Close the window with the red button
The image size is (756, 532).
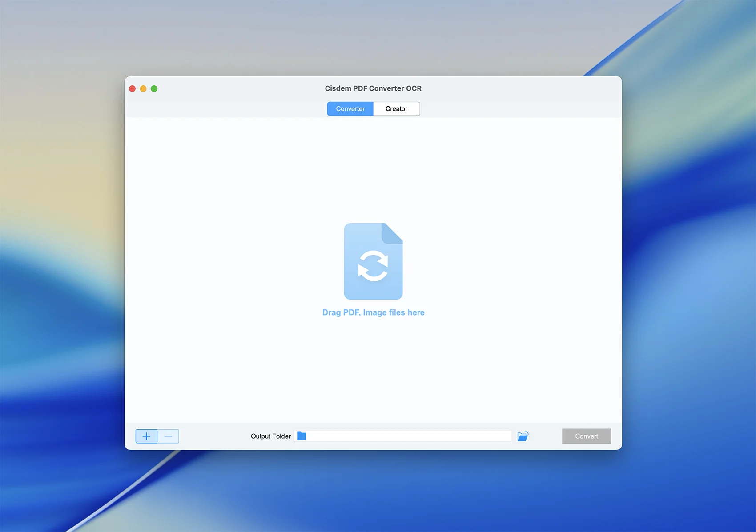(x=132, y=89)
